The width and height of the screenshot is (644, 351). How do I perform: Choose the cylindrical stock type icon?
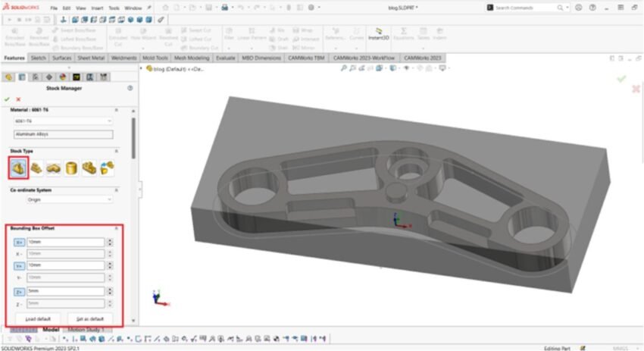coord(71,168)
